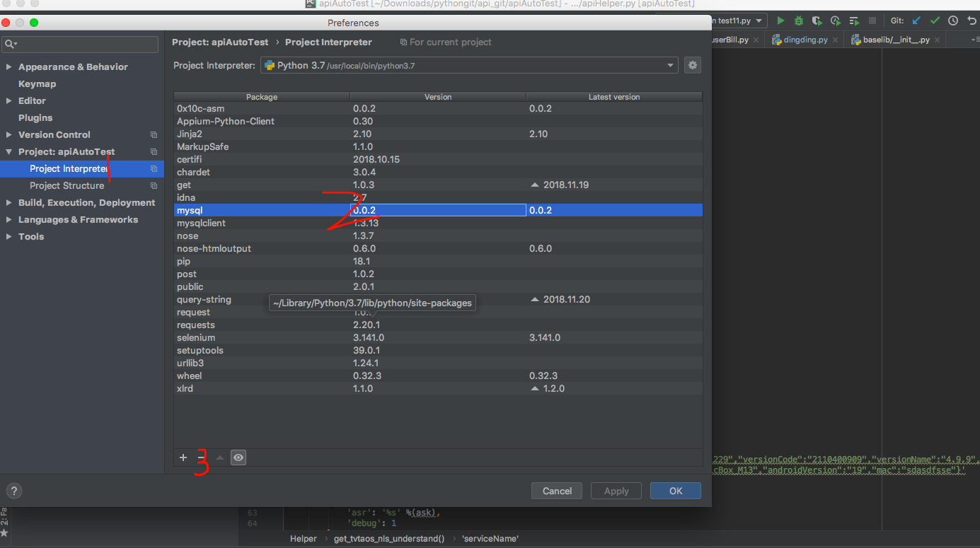This screenshot has height=548, width=980.
Task: Click the Git show history clock icon
Action: (x=953, y=21)
